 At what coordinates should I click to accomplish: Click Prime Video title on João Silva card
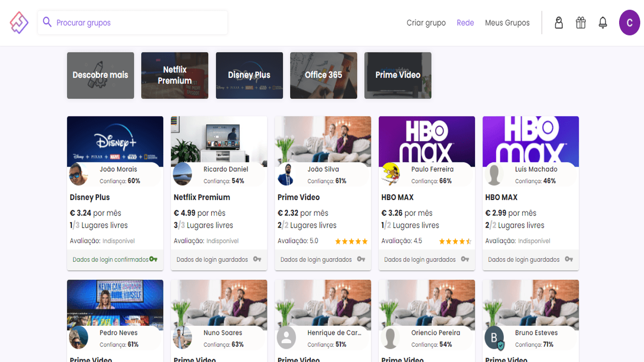tap(299, 197)
